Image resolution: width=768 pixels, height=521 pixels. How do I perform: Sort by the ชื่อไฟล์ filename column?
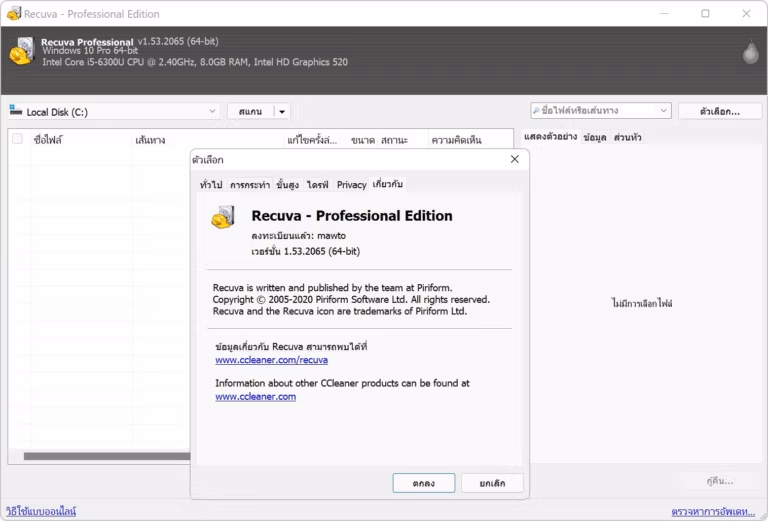tap(81, 140)
